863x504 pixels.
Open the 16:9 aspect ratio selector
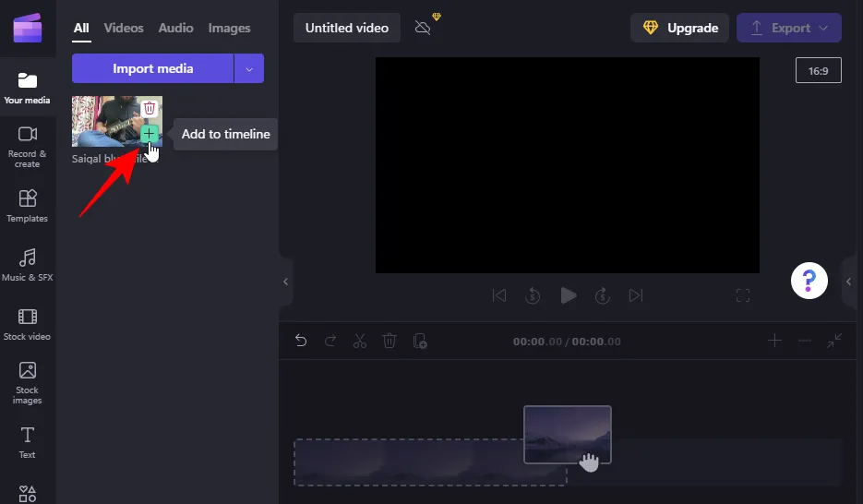[818, 70]
